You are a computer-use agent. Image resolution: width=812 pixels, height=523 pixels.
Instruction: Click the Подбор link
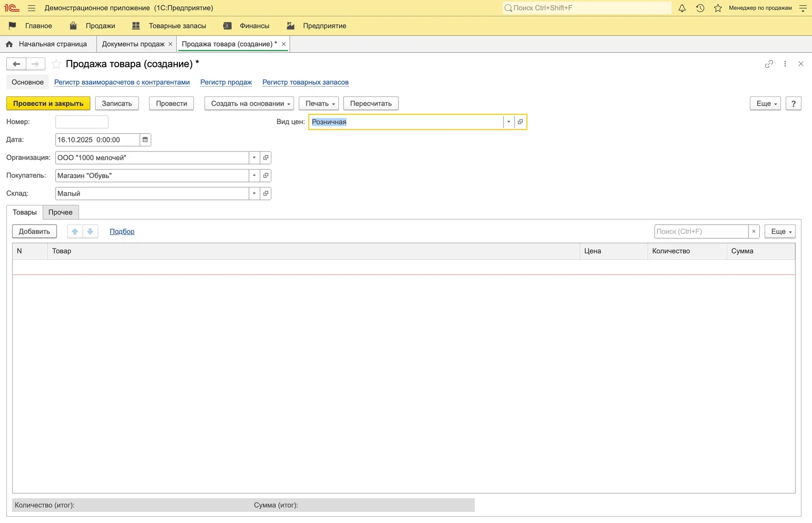pos(122,231)
